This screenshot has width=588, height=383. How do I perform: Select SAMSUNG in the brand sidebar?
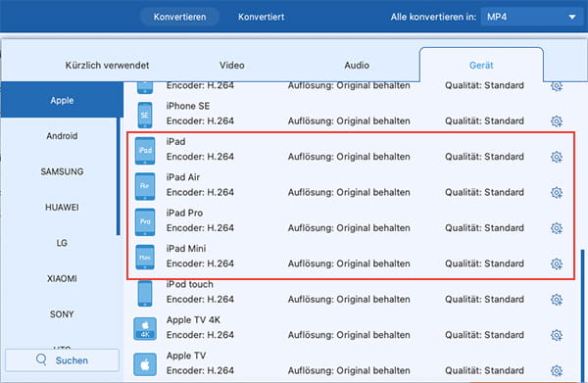click(62, 171)
